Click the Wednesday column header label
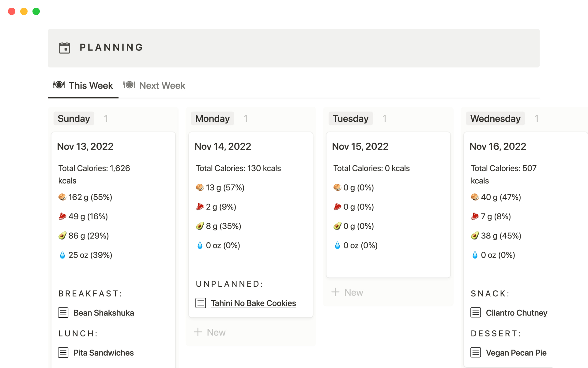This screenshot has height=368, width=588. [495, 119]
